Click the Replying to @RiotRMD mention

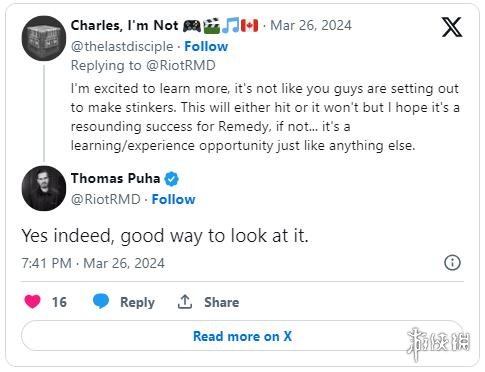(181, 65)
